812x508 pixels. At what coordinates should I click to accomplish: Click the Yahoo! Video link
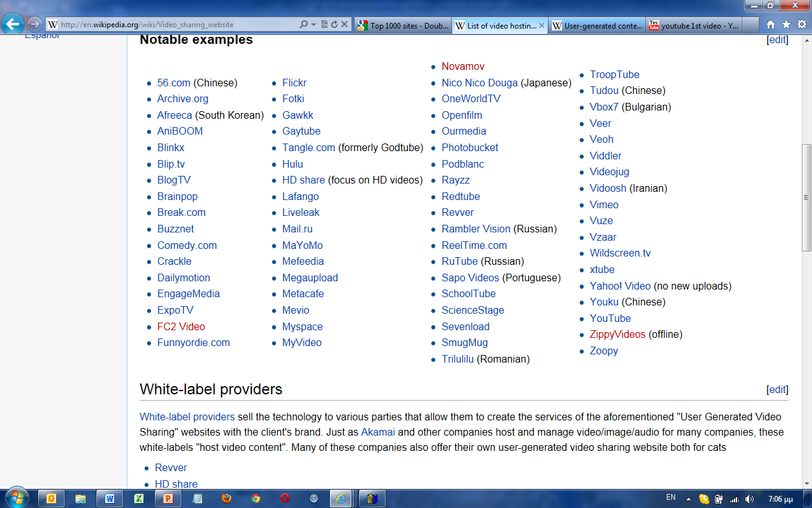pos(620,286)
